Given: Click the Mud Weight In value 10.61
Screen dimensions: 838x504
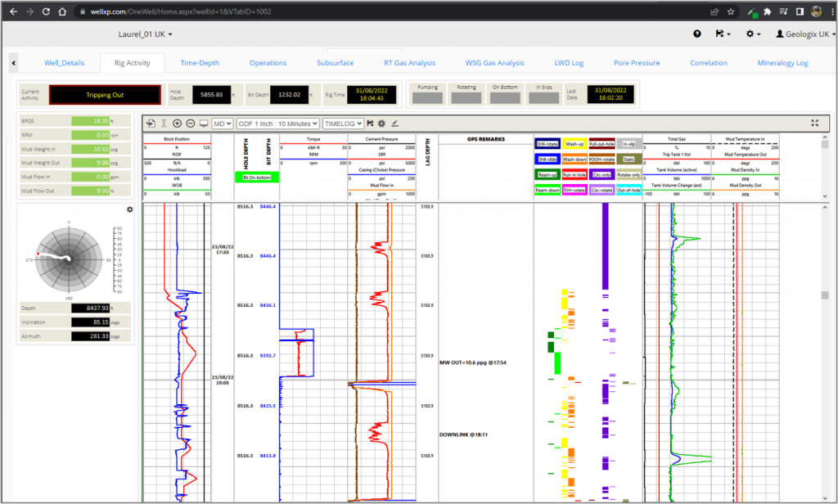Looking at the screenshot, I should click(x=91, y=149).
